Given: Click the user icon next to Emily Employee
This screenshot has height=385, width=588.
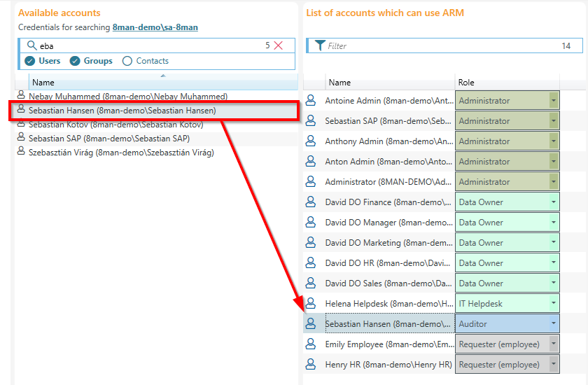Looking at the screenshot, I should point(311,344).
